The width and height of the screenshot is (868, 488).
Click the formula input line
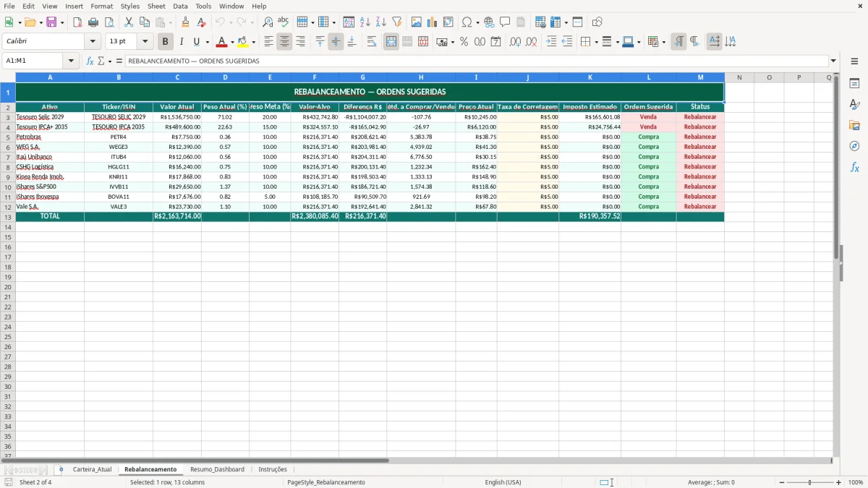(477, 61)
